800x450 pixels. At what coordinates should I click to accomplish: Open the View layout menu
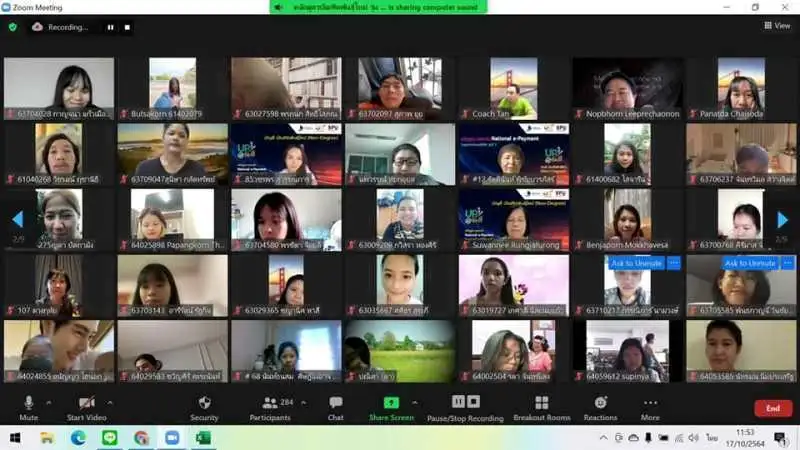[776, 26]
